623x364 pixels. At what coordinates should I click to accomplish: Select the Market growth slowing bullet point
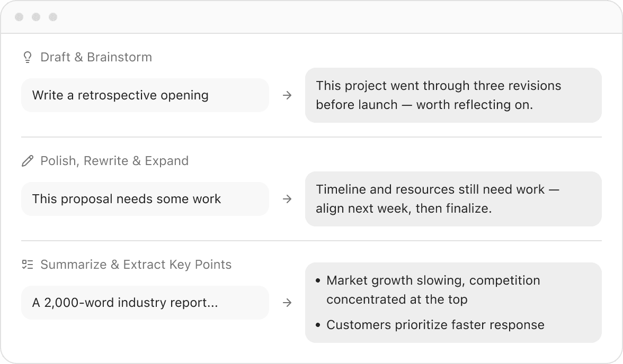(x=428, y=290)
